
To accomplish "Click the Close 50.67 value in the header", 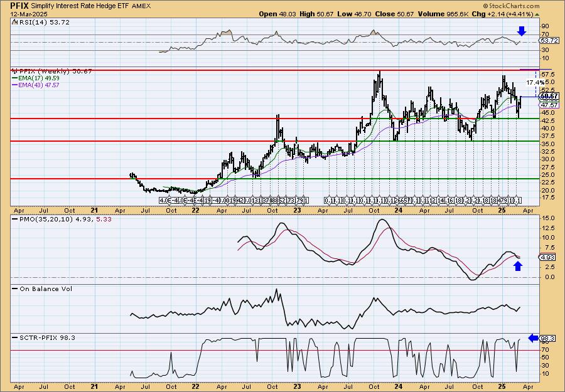I will [395, 14].
